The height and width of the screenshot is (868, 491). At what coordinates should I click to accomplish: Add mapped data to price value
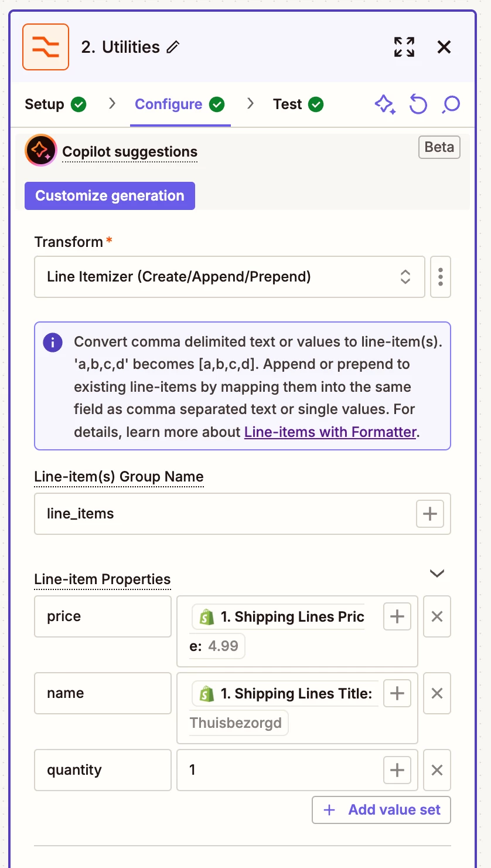point(397,616)
